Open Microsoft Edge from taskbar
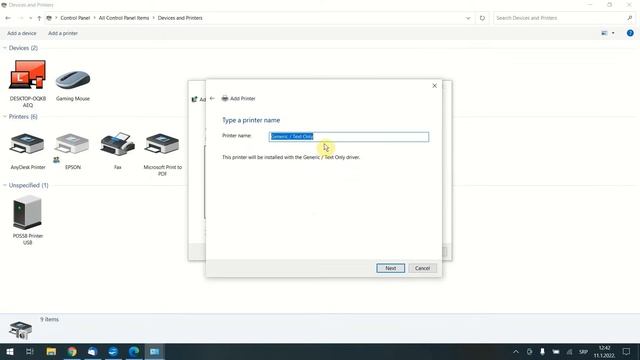The width and height of the screenshot is (640, 360). 134,351
